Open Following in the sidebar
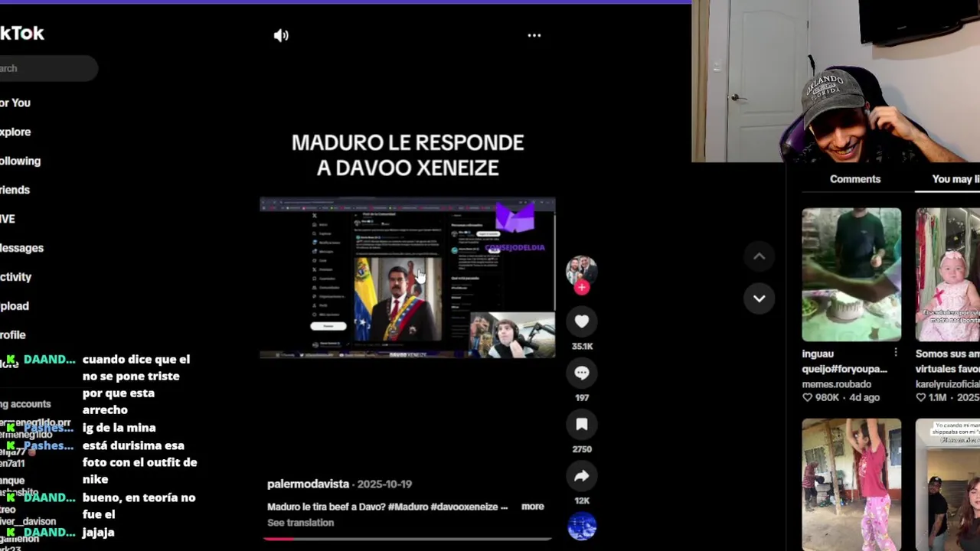The width and height of the screenshot is (980, 551). 20,161
